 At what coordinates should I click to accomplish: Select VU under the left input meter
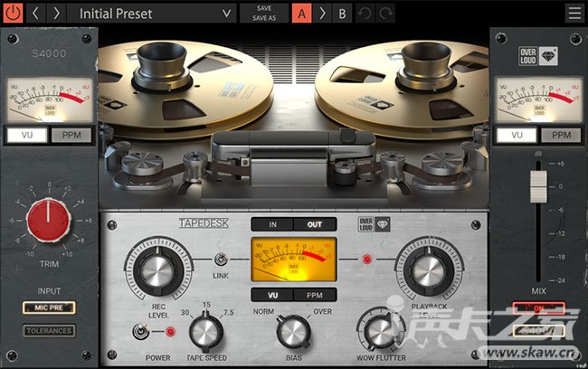pos(27,135)
